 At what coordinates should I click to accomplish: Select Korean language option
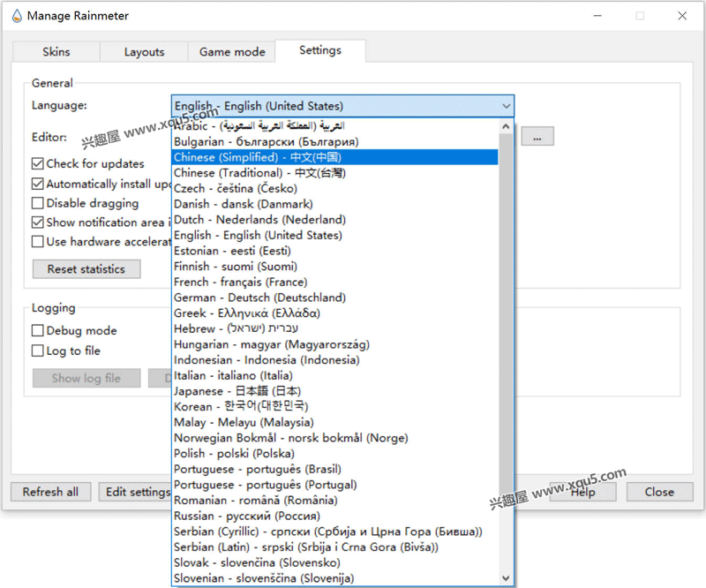(335, 406)
